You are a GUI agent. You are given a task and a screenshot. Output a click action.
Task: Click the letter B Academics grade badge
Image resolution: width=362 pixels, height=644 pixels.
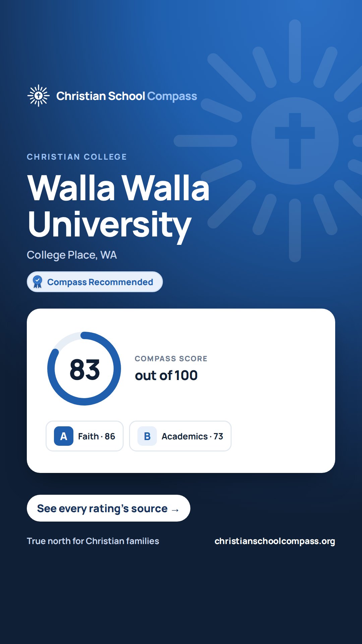(147, 436)
